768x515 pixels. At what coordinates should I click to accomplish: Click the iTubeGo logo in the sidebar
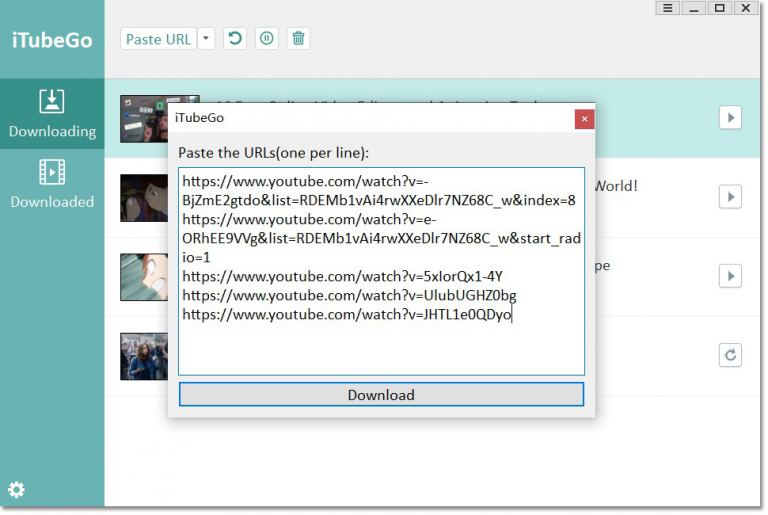click(52, 40)
